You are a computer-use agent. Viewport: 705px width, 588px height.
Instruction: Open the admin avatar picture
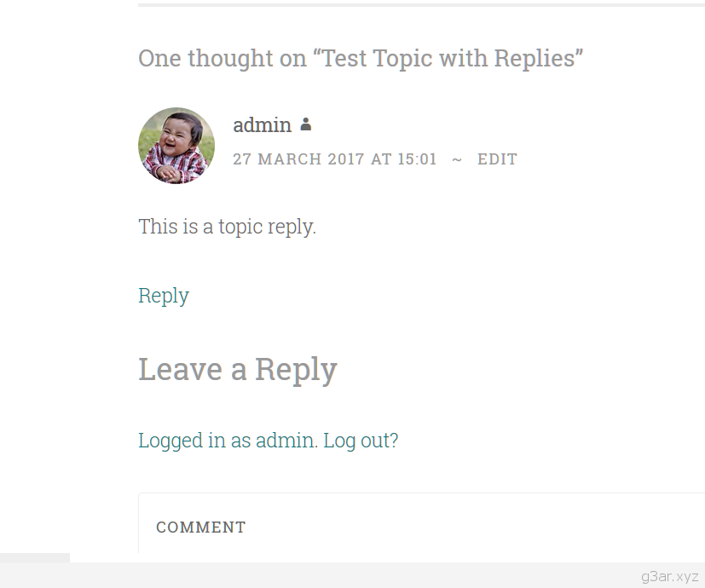176,146
